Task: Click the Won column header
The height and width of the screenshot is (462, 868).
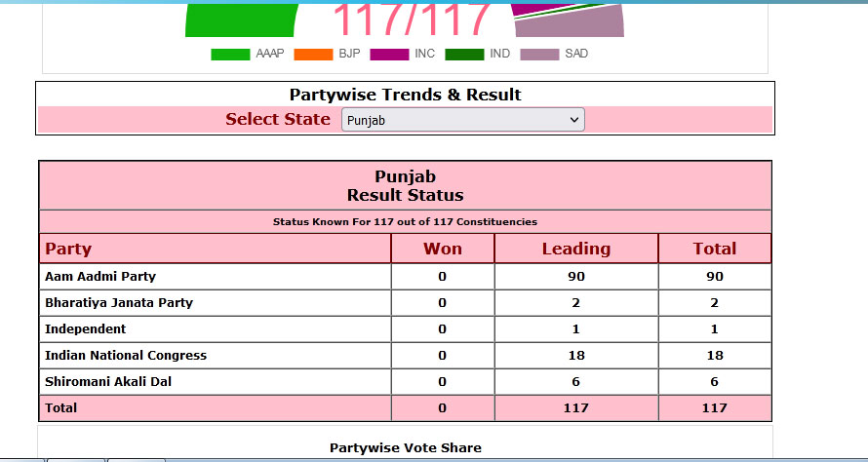Action: [x=443, y=249]
